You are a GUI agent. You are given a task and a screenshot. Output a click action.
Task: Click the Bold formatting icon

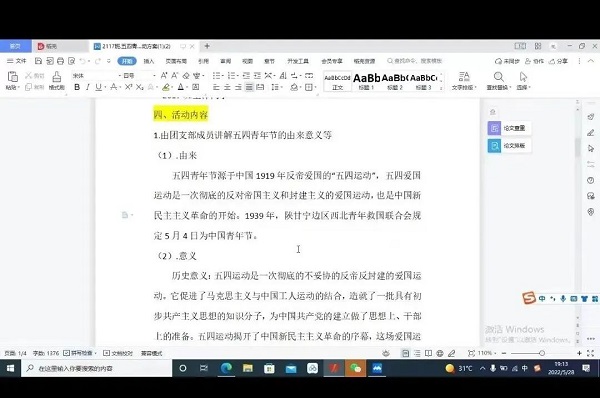coord(77,87)
